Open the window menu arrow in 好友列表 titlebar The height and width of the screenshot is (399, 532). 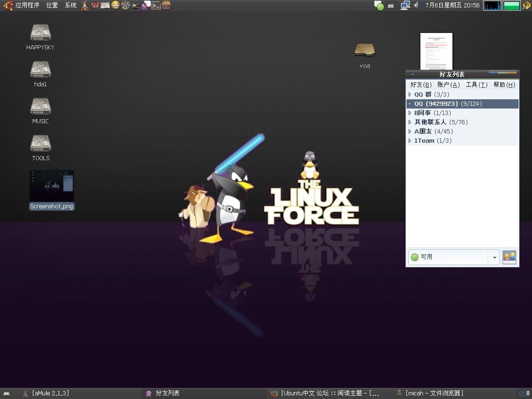click(x=412, y=74)
